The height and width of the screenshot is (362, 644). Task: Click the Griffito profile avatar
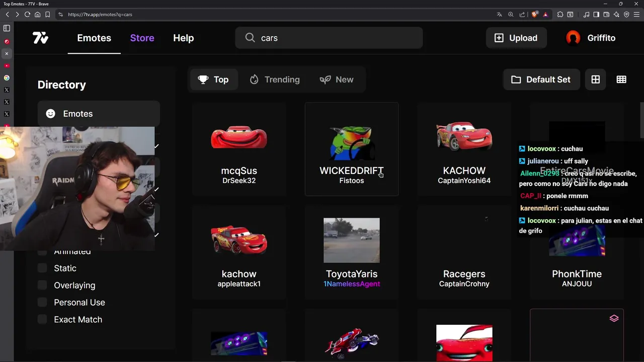[573, 38]
